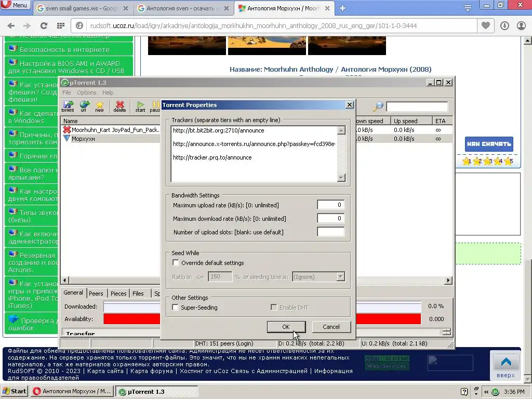Open the browser account profile icon
Screen dimensions: 532x399
(521, 25)
